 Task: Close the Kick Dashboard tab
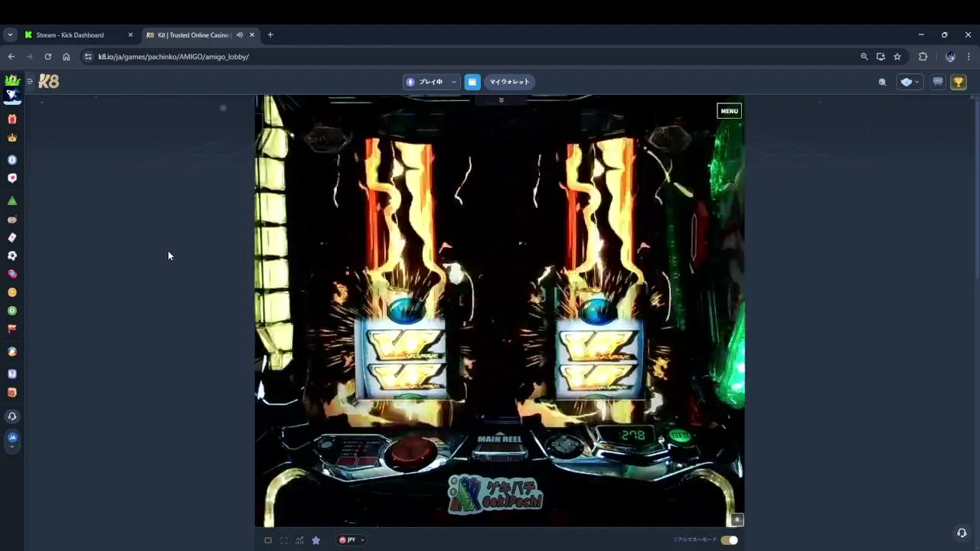pos(130,34)
